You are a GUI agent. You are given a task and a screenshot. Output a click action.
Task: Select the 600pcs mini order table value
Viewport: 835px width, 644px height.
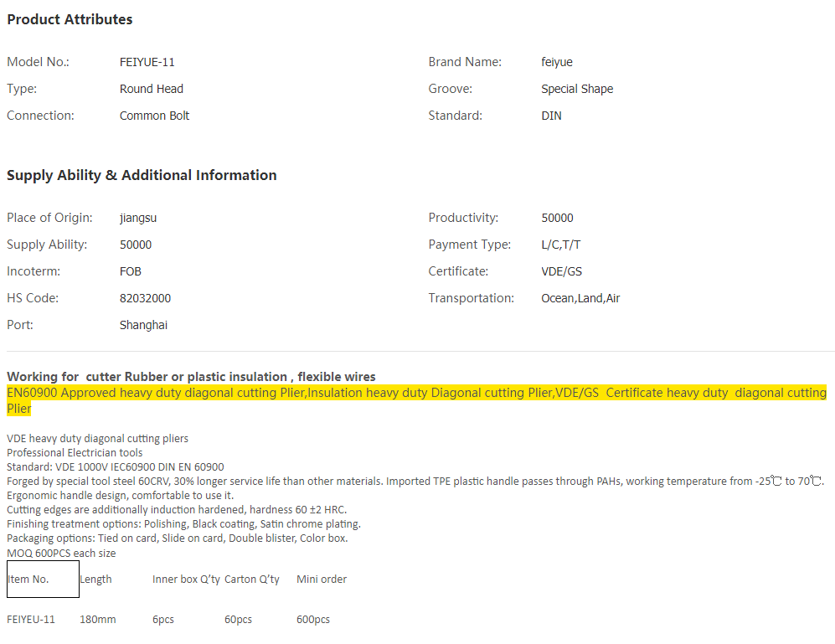(313, 620)
